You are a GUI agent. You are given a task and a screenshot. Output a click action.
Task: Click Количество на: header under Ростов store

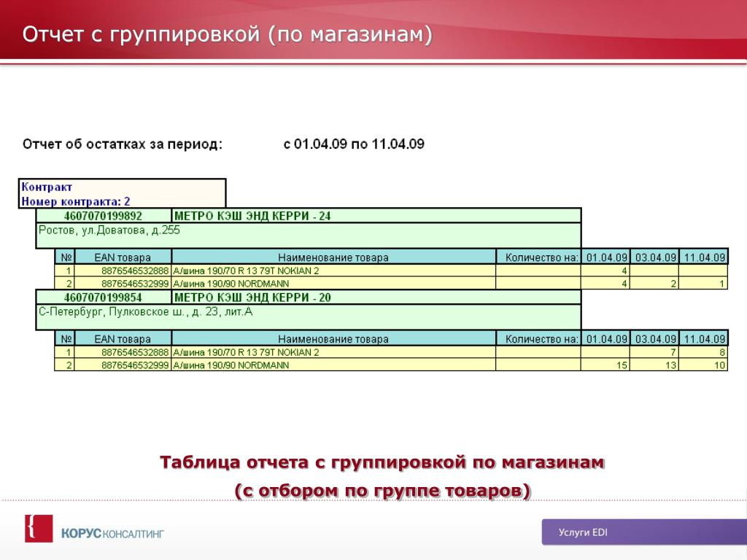(539, 257)
